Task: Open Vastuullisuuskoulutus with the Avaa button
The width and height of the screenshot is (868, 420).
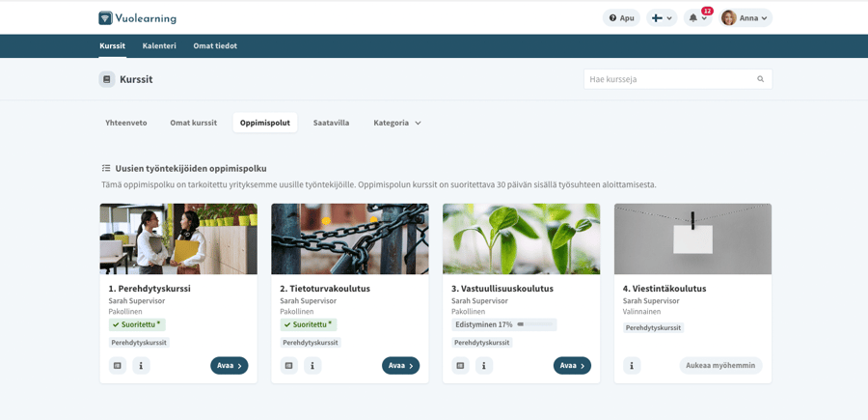Action: [x=572, y=366]
